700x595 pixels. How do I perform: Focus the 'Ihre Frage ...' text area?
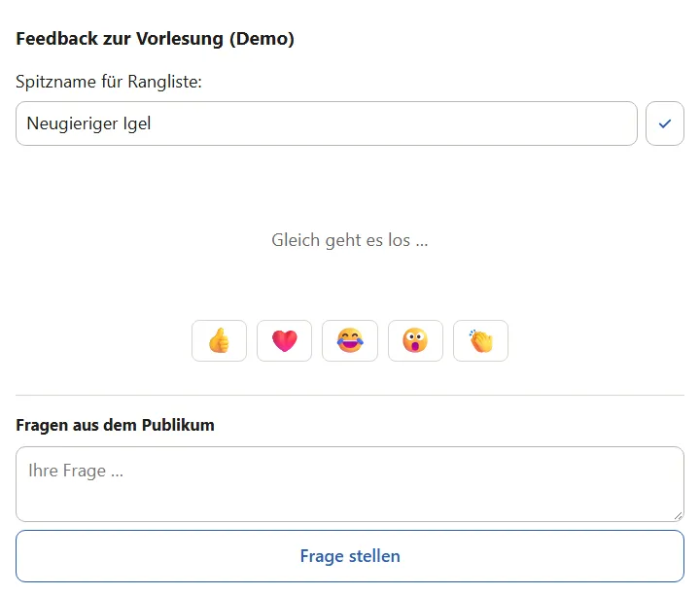coord(350,484)
